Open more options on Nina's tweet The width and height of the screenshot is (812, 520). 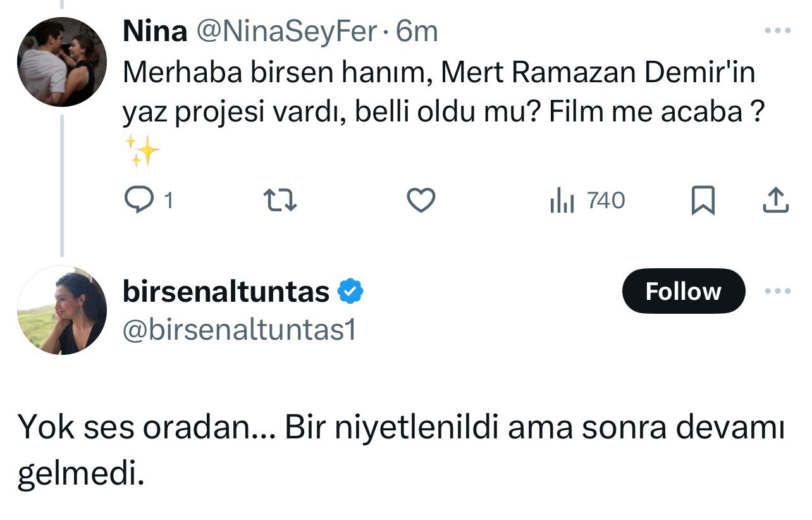coord(777,30)
